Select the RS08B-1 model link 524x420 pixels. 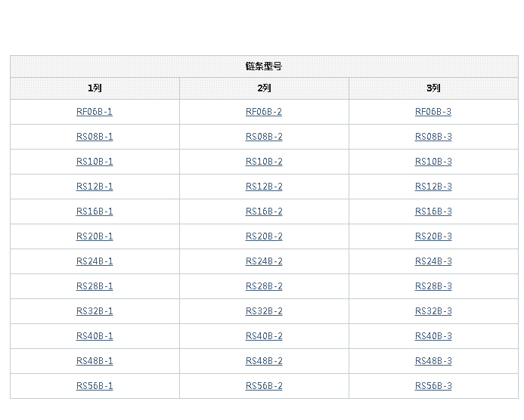coord(95,137)
